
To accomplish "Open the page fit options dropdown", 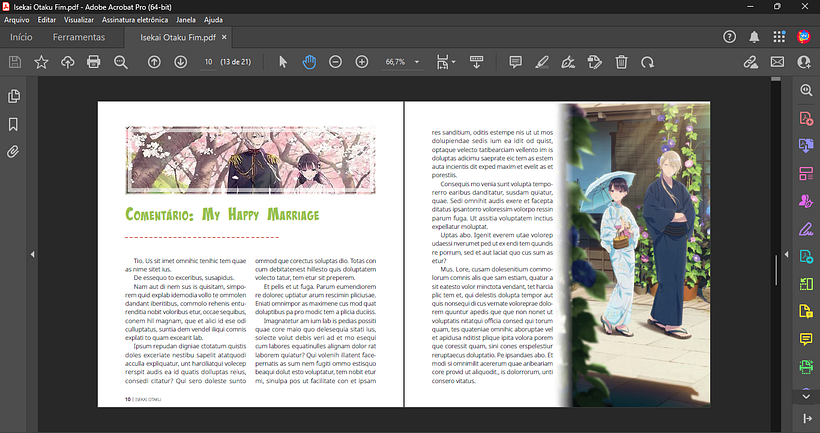I will coord(446,62).
